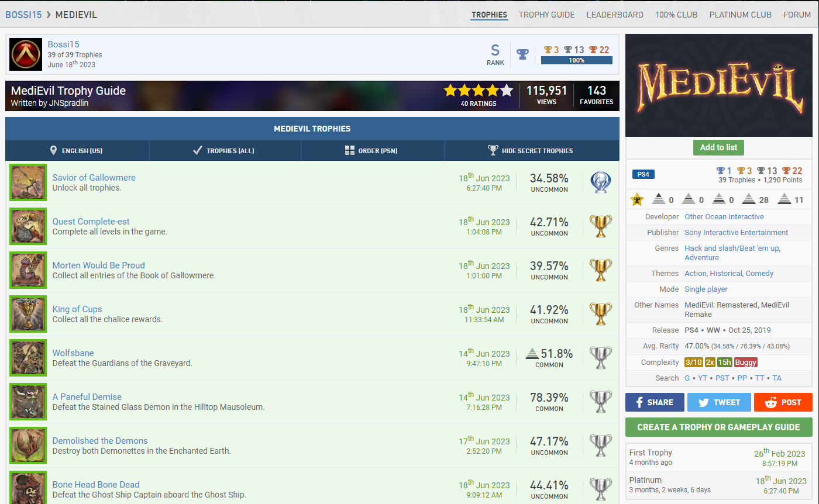This screenshot has height=504, width=819.
Task: Toggle Hide Secret Trophies option
Action: click(531, 151)
